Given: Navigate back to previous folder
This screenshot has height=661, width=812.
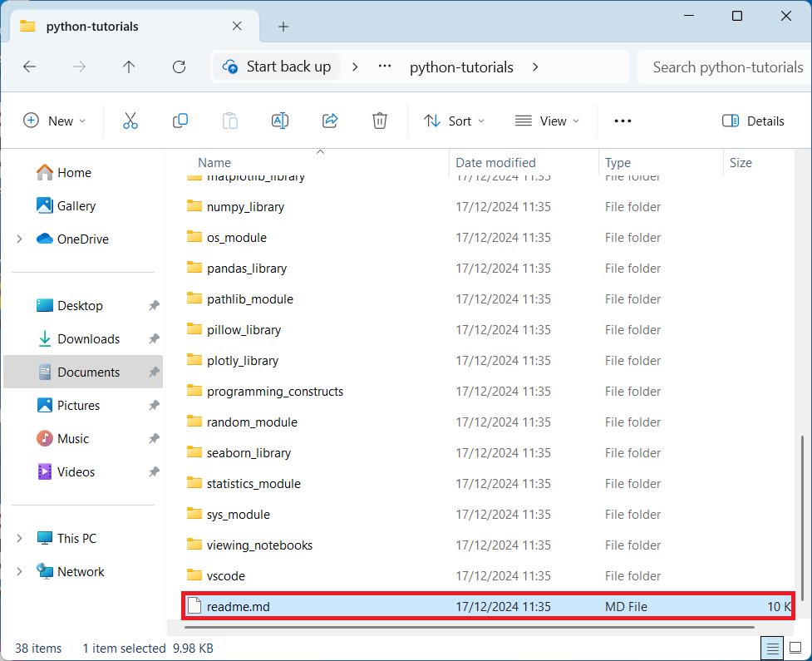Looking at the screenshot, I should pyautogui.click(x=30, y=67).
